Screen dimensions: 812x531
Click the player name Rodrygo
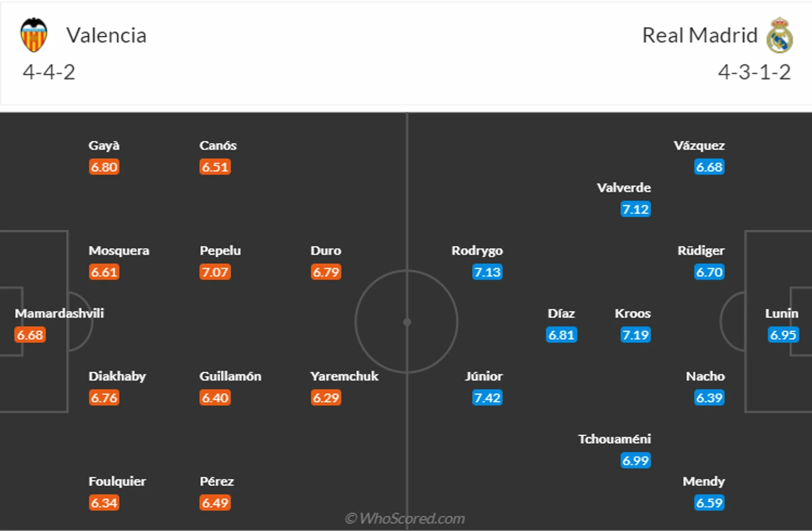(477, 250)
